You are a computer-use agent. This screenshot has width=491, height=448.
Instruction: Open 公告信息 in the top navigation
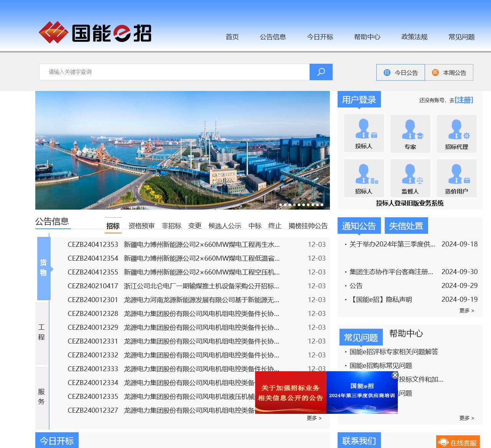(273, 37)
